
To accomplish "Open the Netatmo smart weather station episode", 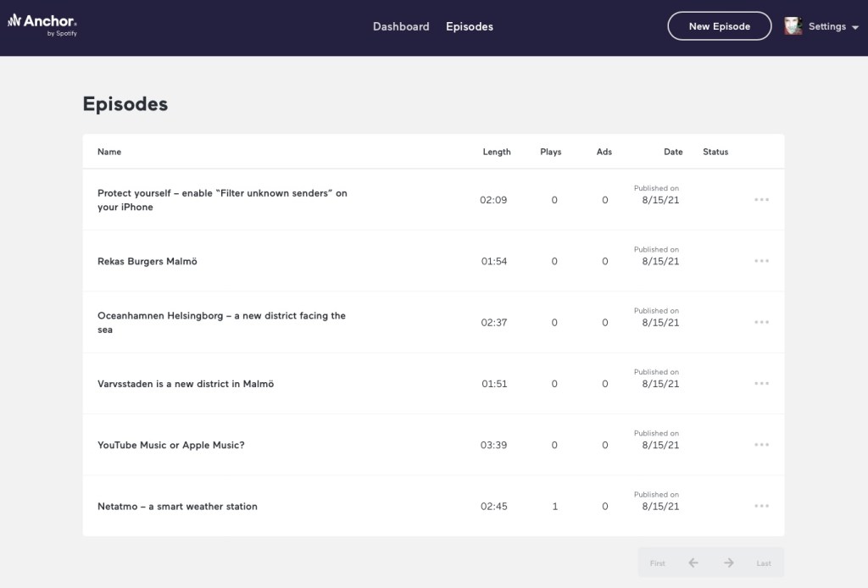I will (176, 506).
